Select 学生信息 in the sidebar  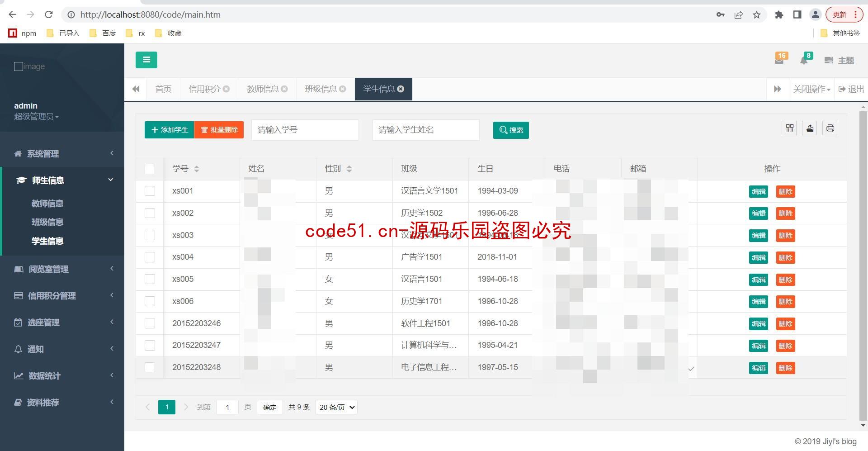pos(47,241)
